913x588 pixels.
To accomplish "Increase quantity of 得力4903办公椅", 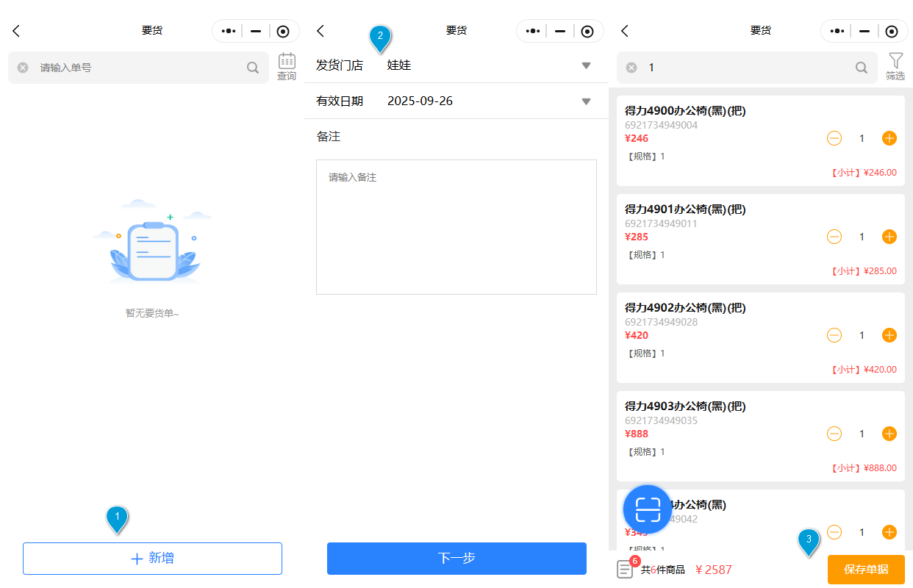I will pos(889,434).
